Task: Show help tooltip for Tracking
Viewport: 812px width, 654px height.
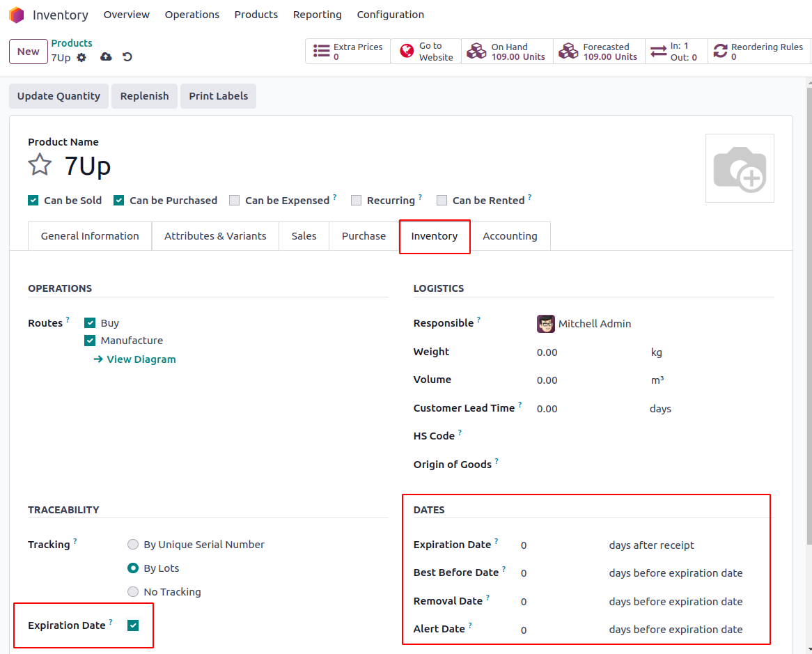Action: (75, 541)
